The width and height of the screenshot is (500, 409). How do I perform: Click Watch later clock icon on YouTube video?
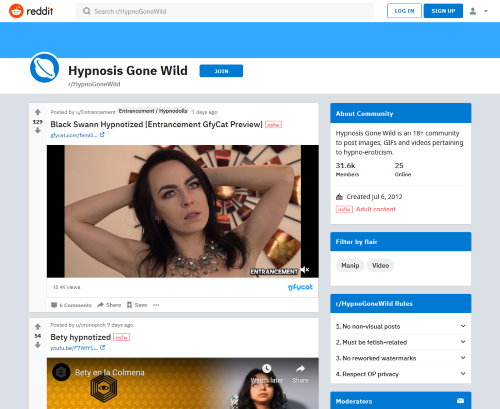click(266, 368)
